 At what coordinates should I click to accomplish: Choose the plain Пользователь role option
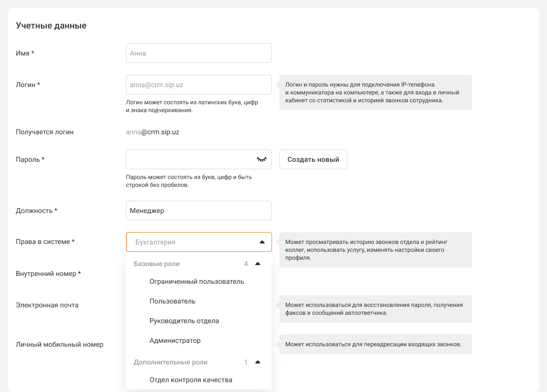click(x=173, y=301)
